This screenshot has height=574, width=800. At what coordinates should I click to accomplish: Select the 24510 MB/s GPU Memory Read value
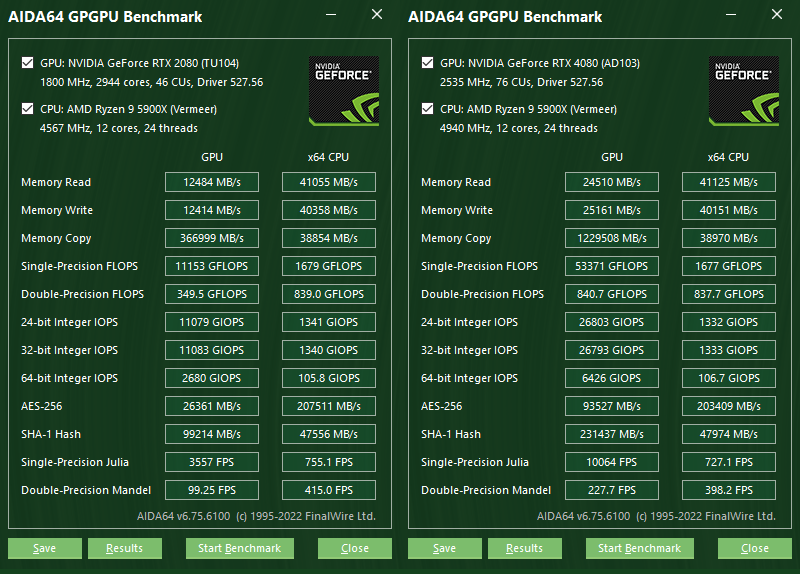(x=612, y=182)
